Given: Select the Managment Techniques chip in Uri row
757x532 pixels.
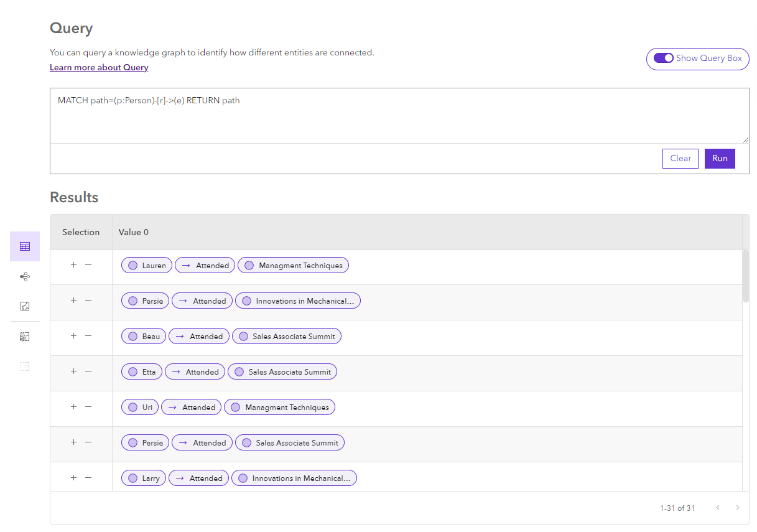Looking at the screenshot, I should tap(279, 408).
